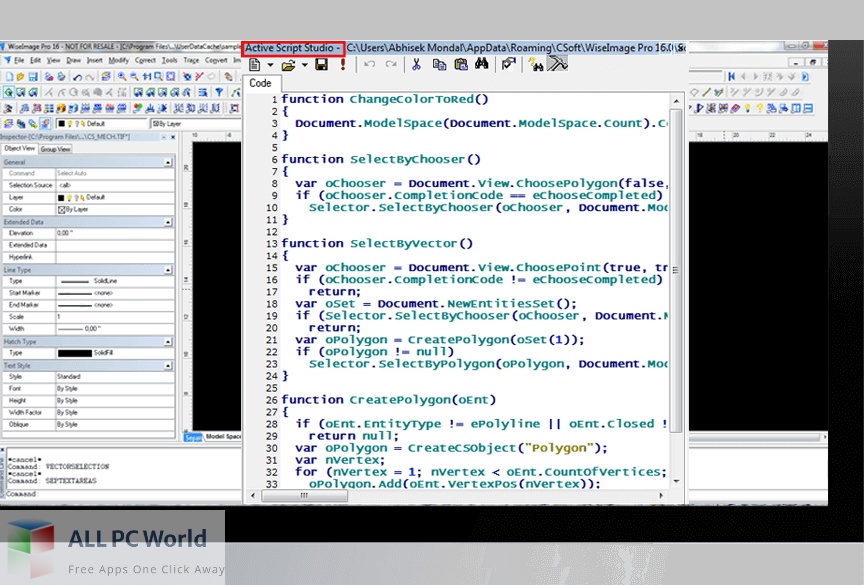This screenshot has width=864, height=585.
Task: Switch to Group View tab in Inspector
Action: [x=55, y=149]
